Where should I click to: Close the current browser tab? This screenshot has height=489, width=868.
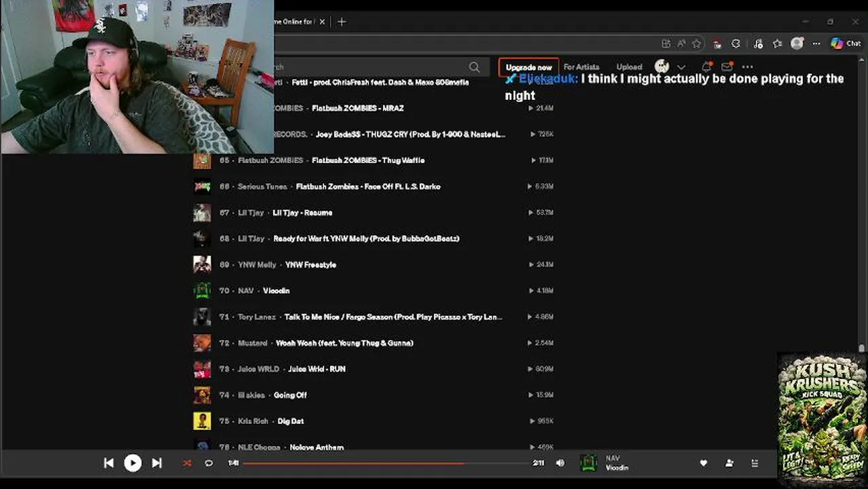[323, 22]
